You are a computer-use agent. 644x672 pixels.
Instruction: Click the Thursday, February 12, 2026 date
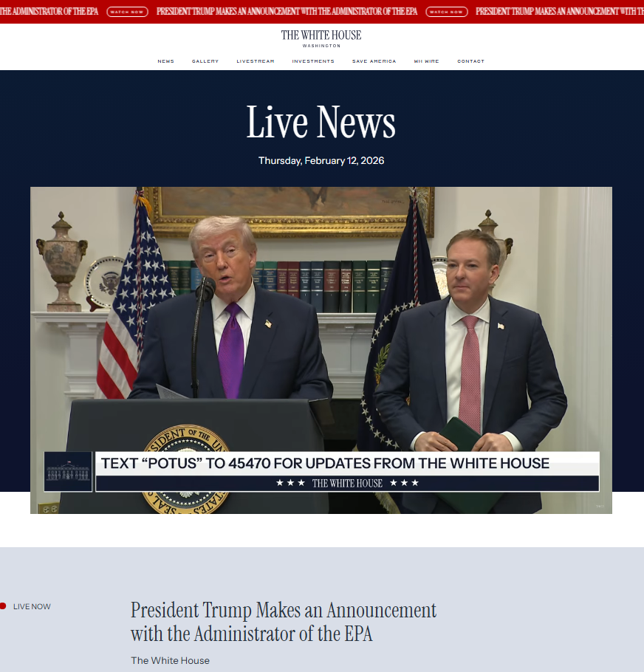[321, 161]
